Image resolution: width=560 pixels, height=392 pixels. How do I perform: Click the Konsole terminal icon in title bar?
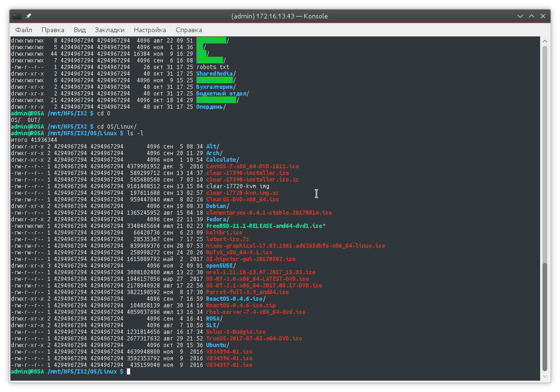[17, 16]
